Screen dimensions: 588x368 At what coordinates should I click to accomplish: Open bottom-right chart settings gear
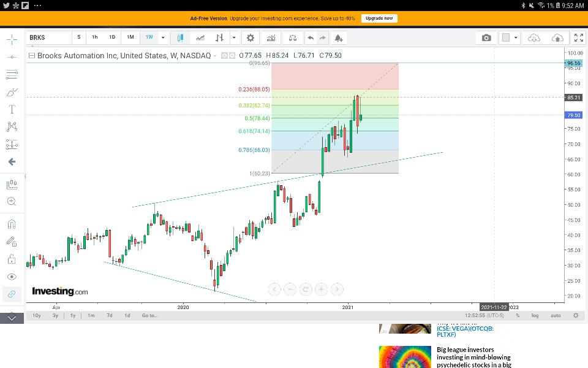pos(576,315)
